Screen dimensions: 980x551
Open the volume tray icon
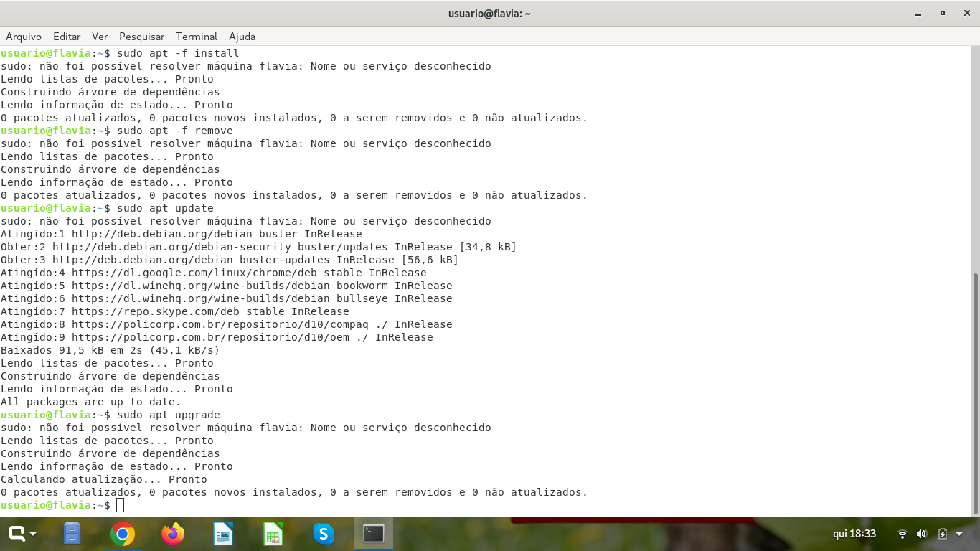922,534
